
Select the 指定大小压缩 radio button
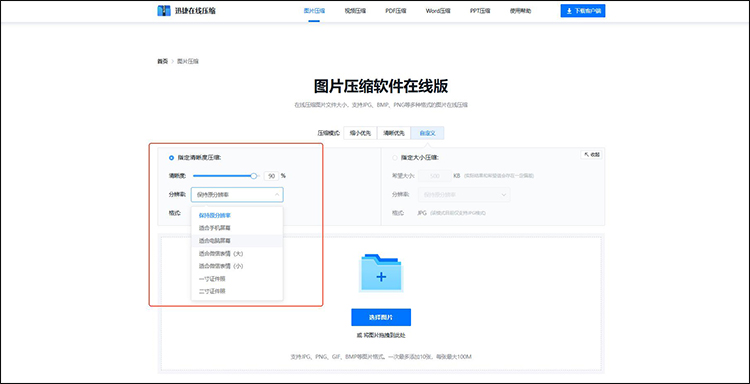[395, 157]
